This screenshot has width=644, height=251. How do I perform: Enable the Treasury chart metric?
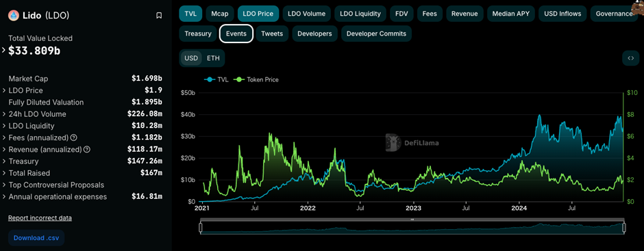click(198, 34)
